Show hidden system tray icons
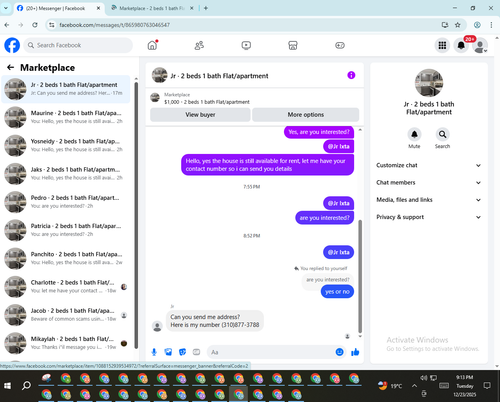The image size is (500, 402). pyautogui.click(x=414, y=386)
